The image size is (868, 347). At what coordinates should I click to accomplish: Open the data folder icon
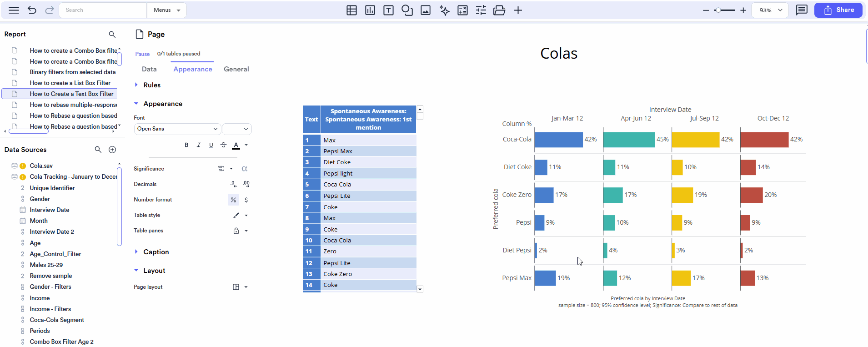(499, 10)
